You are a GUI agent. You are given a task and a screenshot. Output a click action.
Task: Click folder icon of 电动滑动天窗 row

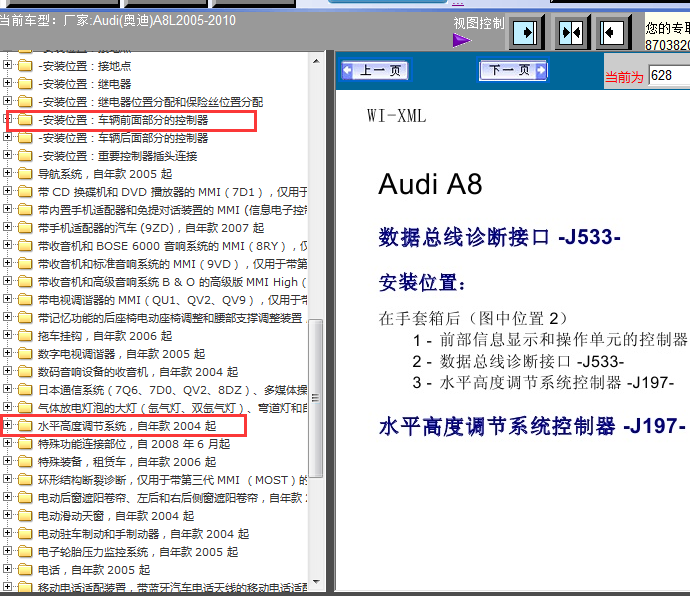[25, 516]
